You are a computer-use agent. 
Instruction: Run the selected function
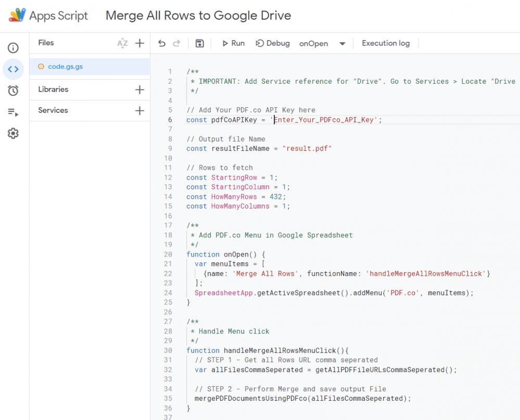[233, 43]
